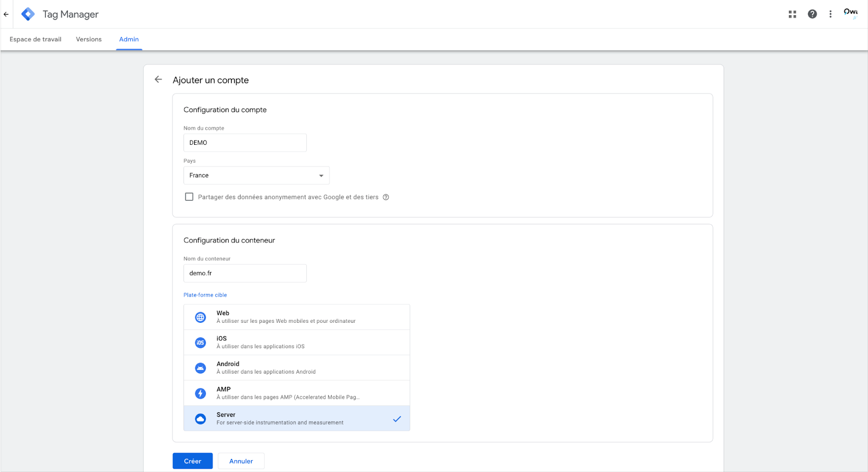This screenshot has width=868, height=472.
Task: Open the Google apps grid icon
Action: [792, 14]
